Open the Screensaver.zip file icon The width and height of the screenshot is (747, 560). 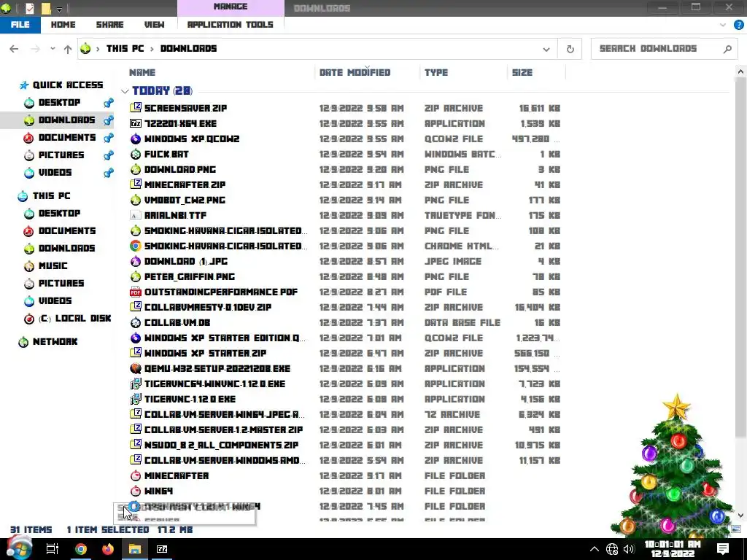pos(136,108)
